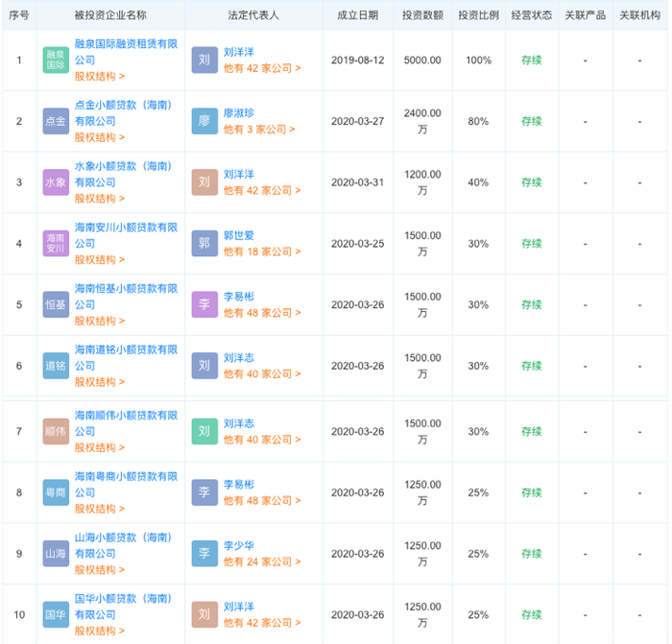
Task: Open 刘洋志 profile in row 6
Action: (239, 358)
